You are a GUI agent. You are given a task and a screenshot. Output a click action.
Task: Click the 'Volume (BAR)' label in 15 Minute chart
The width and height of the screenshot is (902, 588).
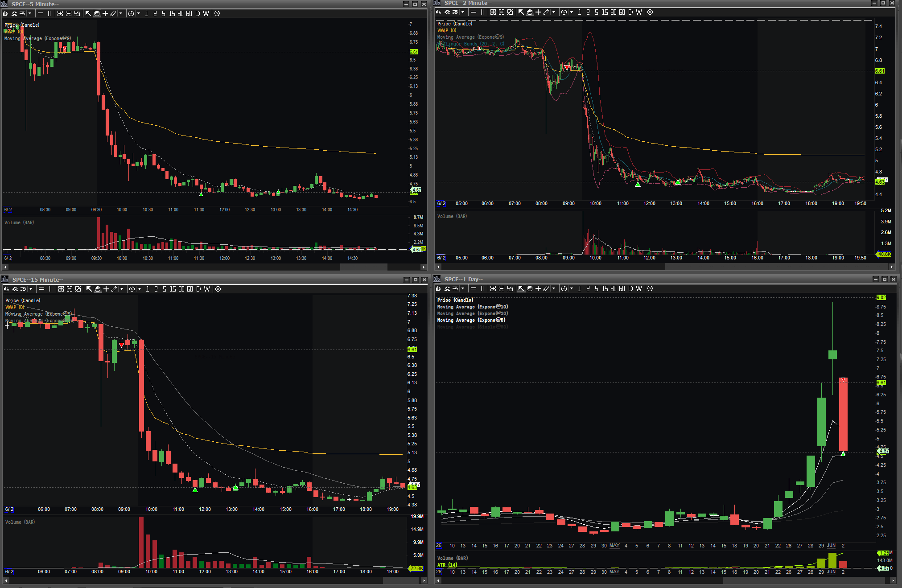point(20,522)
